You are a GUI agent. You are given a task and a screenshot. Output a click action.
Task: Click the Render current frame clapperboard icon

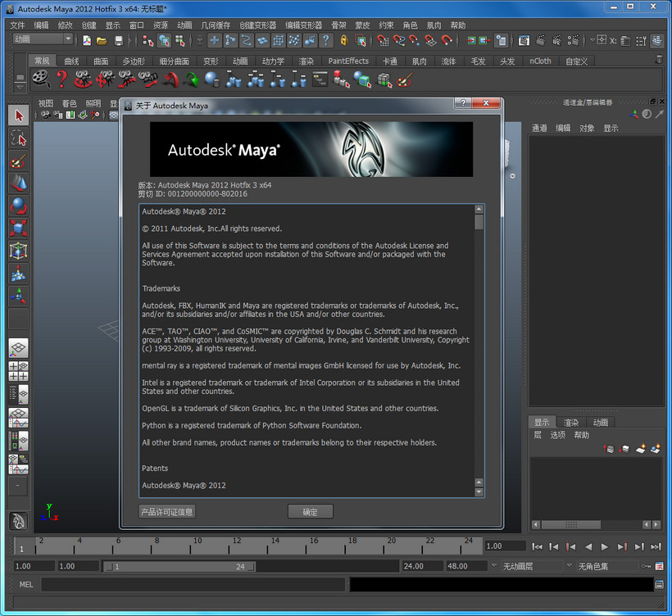540,41
